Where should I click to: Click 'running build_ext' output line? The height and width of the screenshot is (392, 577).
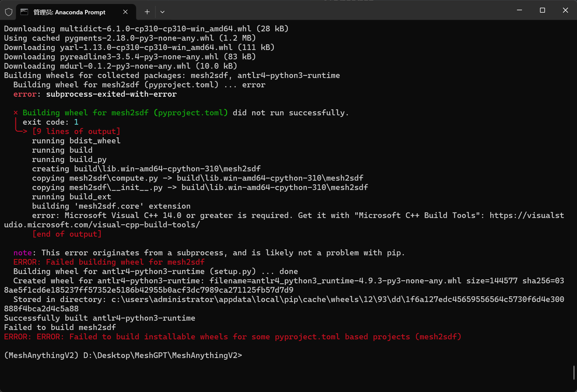click(72, 197)
